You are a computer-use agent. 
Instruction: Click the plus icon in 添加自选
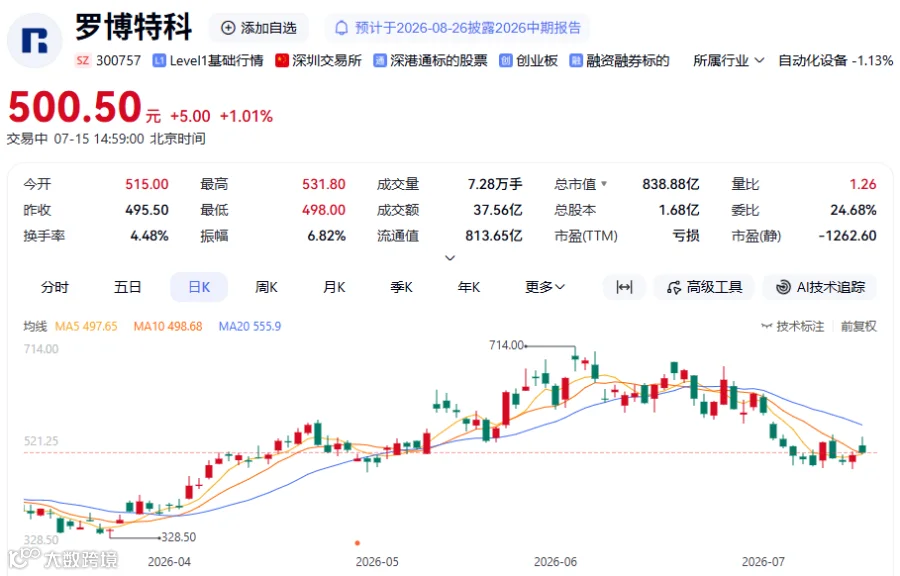pyautogui.click(x=228, y=28)
